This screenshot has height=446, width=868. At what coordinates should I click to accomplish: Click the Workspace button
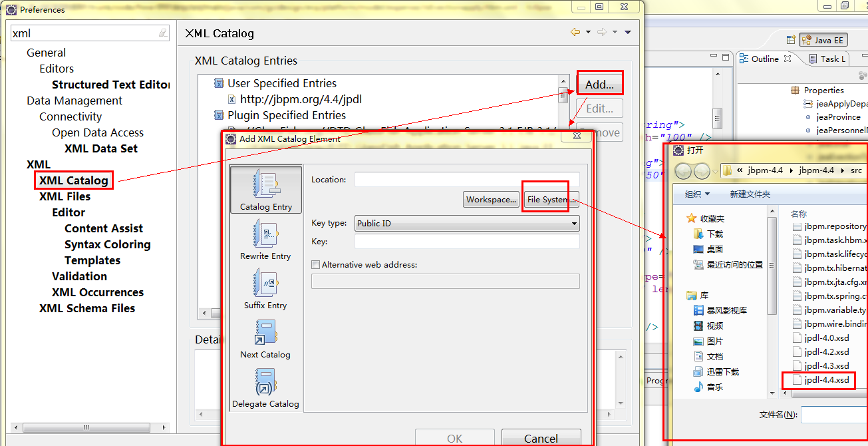point(492,200)
